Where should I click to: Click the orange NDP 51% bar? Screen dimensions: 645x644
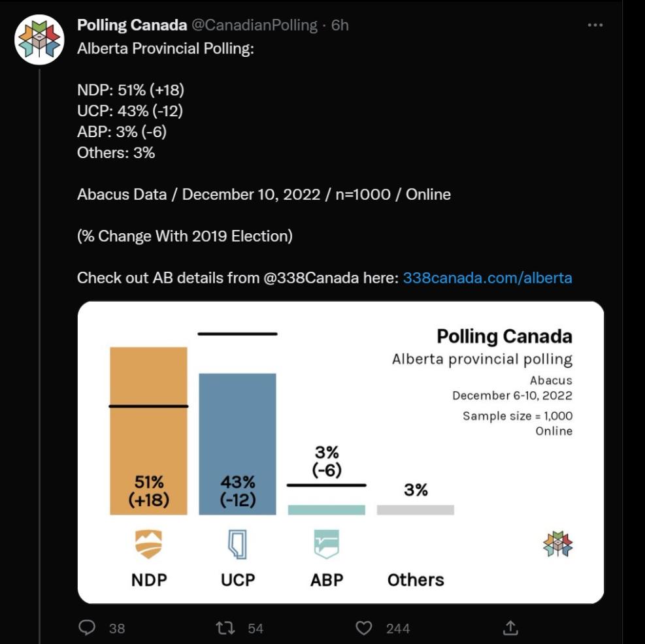pos(148,431)
